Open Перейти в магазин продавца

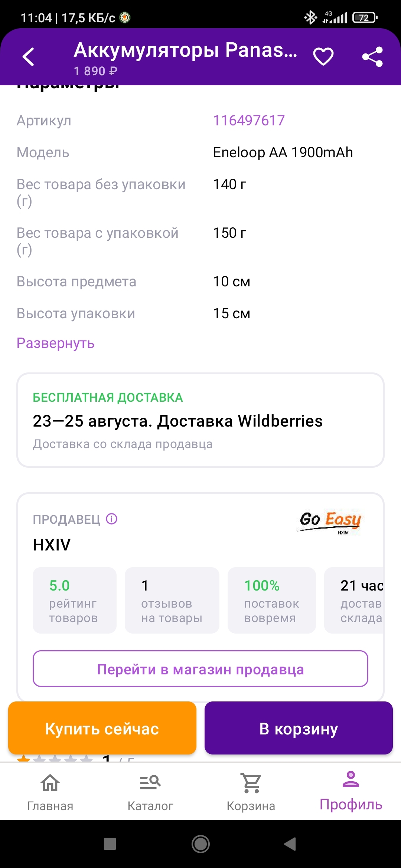tap(200, 669)
